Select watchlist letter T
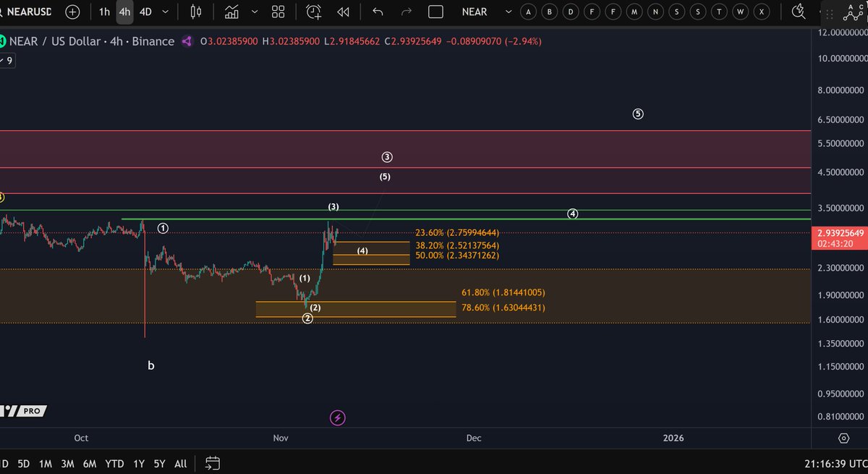This screenshot has height=474, width=868. click(719, 12)
